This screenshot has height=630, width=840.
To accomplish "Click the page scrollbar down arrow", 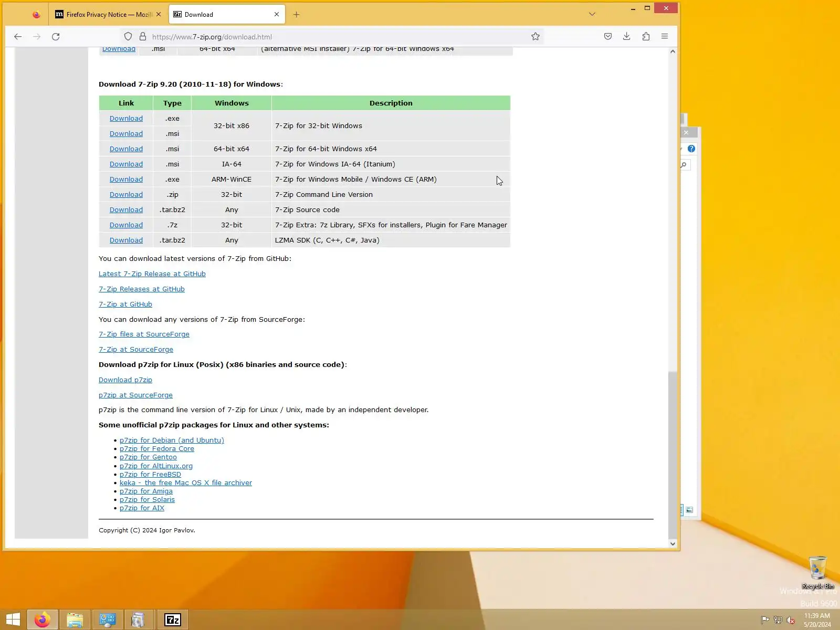I will pos(673,544).
